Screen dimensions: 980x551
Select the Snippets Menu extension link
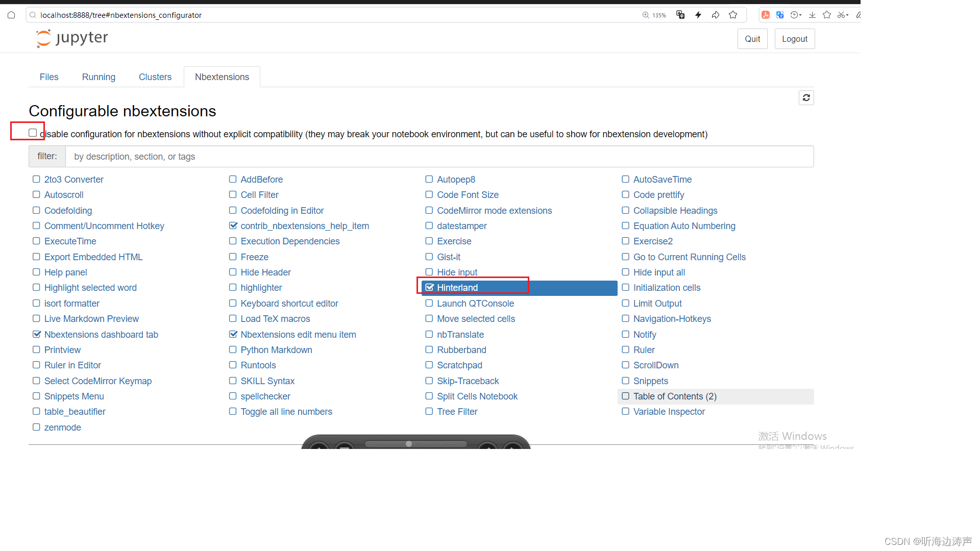coord(74,396)
